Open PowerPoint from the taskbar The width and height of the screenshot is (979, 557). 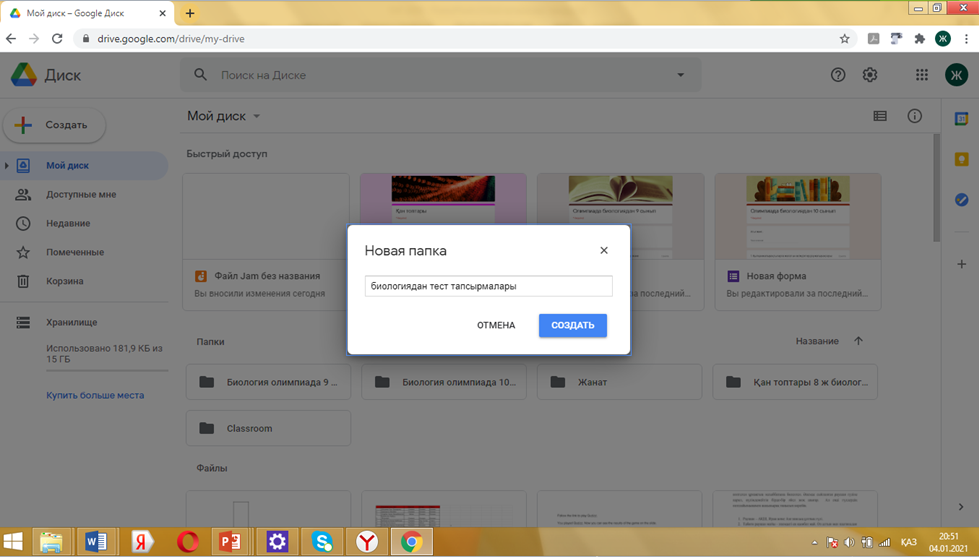pyautogui.click(x=230, y=541)
